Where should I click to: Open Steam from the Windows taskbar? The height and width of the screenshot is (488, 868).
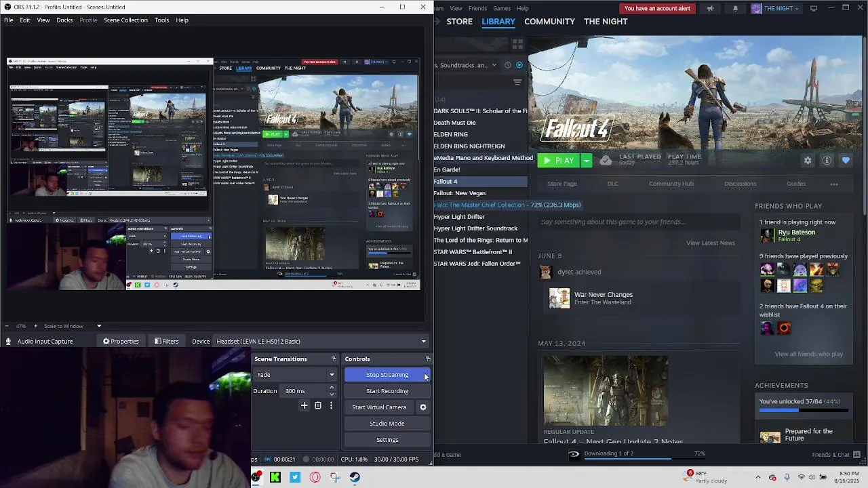point(355,477)
